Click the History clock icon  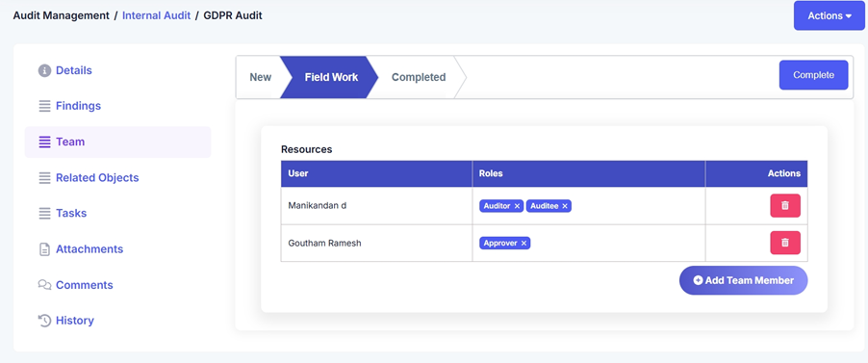(44, 321)
